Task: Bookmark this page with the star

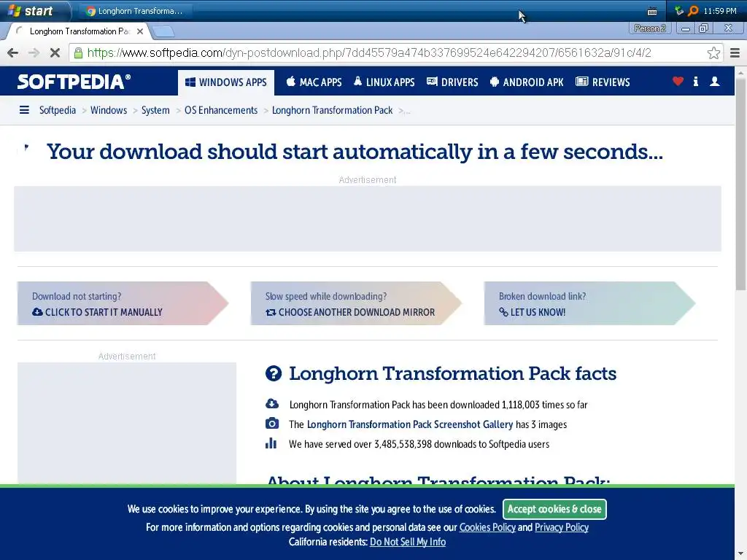Action: point(713,52)
